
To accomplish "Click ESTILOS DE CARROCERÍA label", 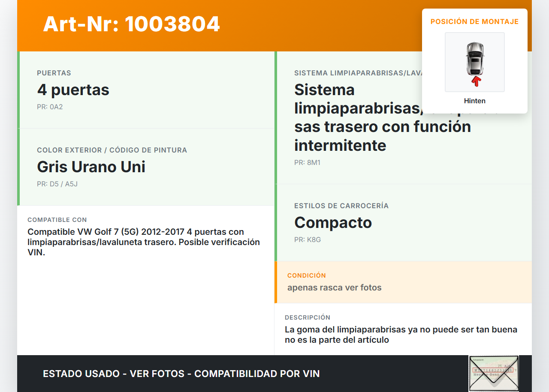I will click(x=341, y=206).
